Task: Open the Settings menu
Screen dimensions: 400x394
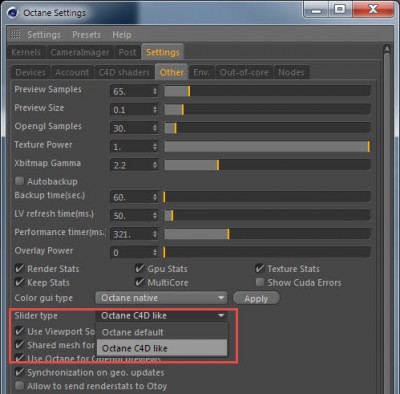Action: pos(44,35)
